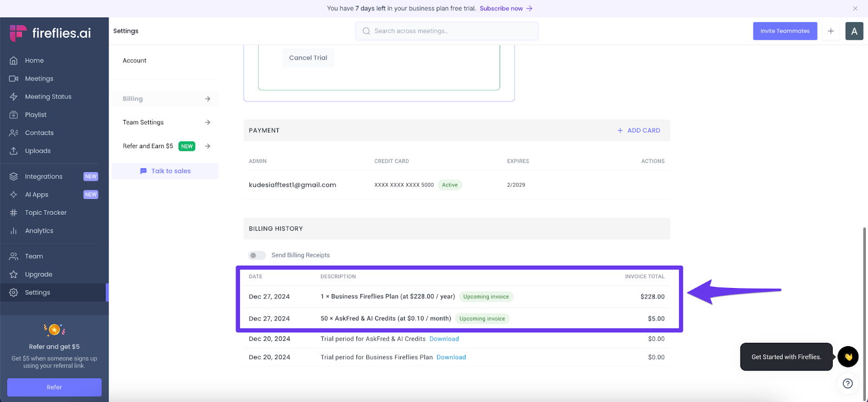Dismiss the free trial banner

point(855,8)
